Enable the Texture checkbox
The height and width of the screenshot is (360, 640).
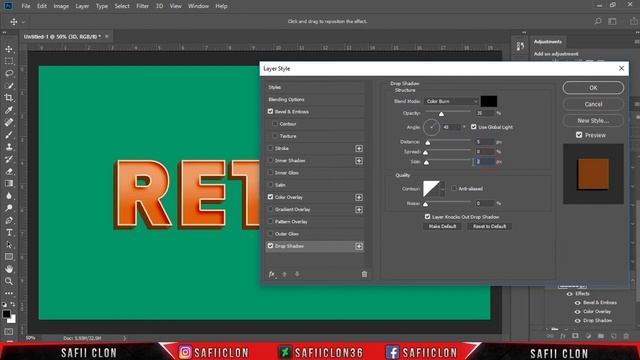click(275, 136)
